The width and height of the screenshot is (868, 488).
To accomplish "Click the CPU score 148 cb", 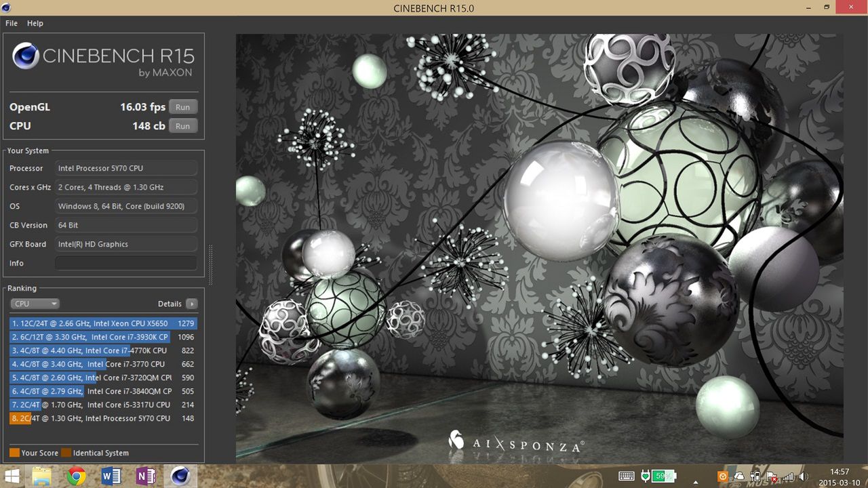I will click(149, 126).
